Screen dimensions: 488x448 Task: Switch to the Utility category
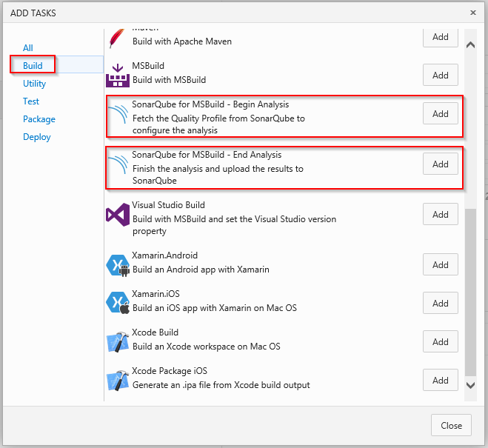click(34, 84)
